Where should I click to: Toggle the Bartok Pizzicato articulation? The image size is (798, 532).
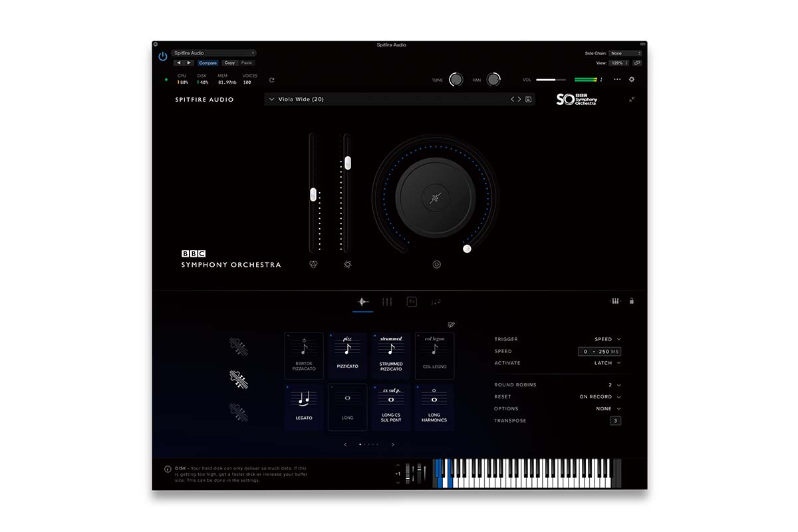pyautogui.click(x=304, y=356)
